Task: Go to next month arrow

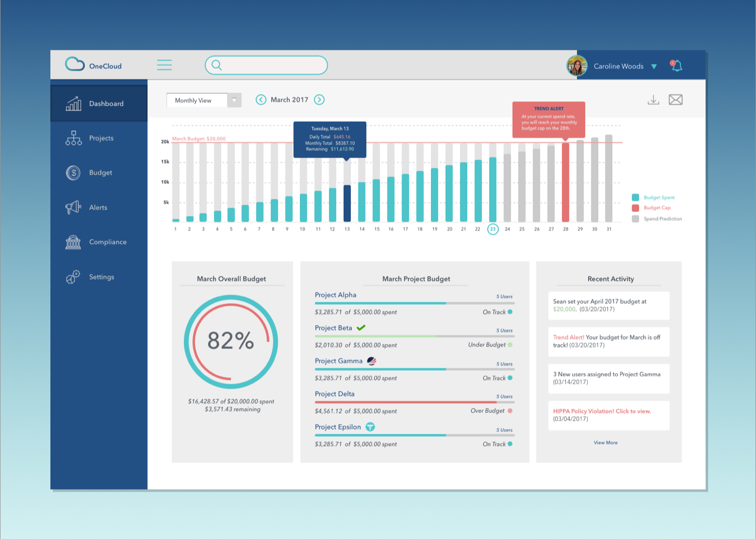Action: 320,100
